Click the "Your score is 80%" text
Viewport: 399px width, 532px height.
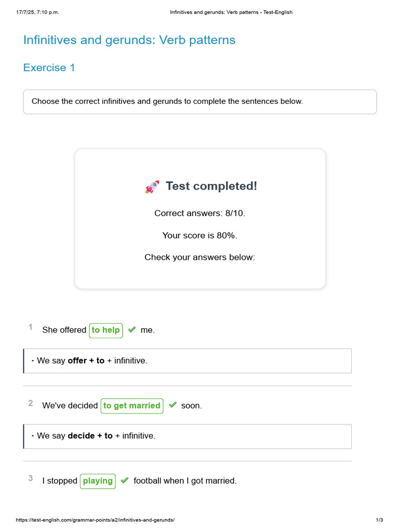pyautogui.click(x=200, y=235)
